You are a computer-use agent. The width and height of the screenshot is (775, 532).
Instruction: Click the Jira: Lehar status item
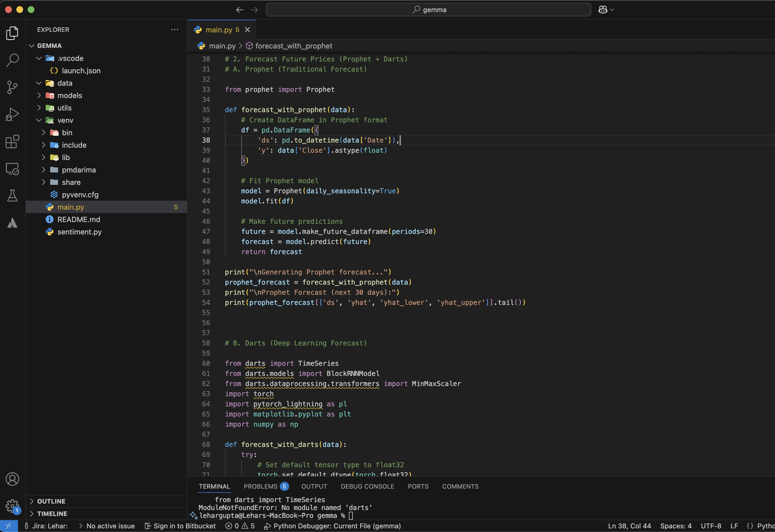pyautogui.click(x=46, y=526)
